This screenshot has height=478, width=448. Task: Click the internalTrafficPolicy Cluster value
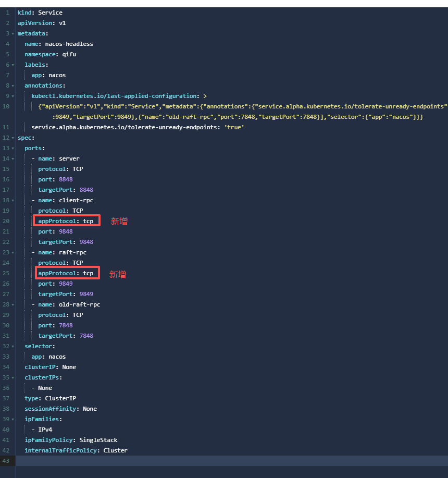click(x=115, y=450)
